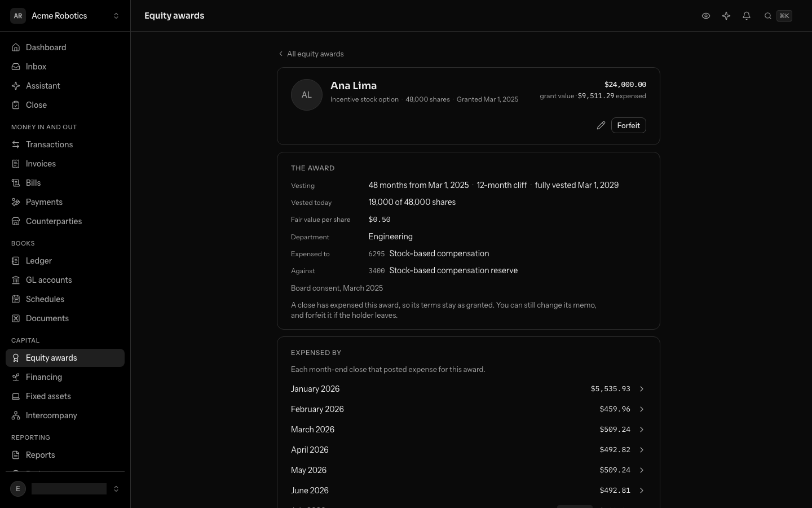Click the 6295 Stock-based compensation account
This screenshot has height=508, width=812.
click(x=429, y=253)
